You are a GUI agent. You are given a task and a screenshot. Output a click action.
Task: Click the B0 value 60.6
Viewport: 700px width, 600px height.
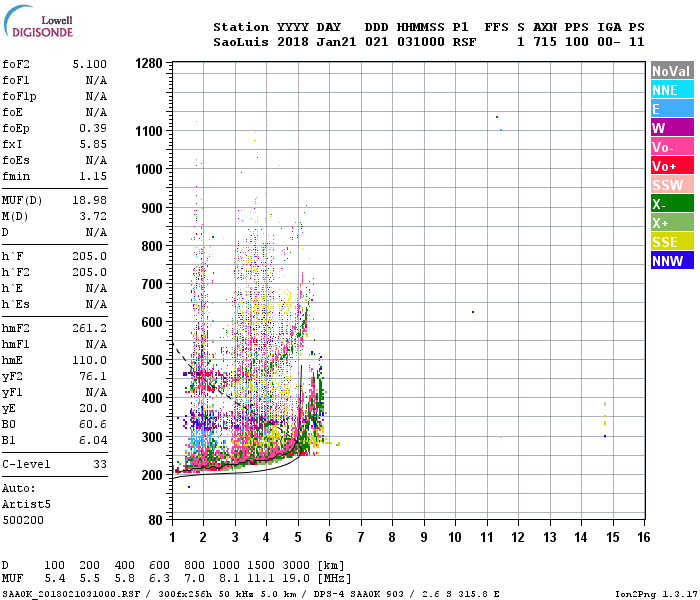[93, 424]
